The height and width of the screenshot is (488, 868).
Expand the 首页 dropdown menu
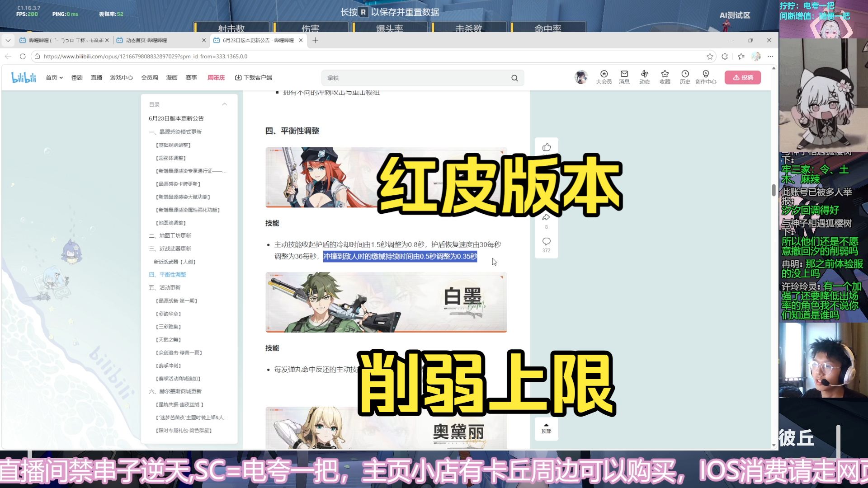point(54,78)
